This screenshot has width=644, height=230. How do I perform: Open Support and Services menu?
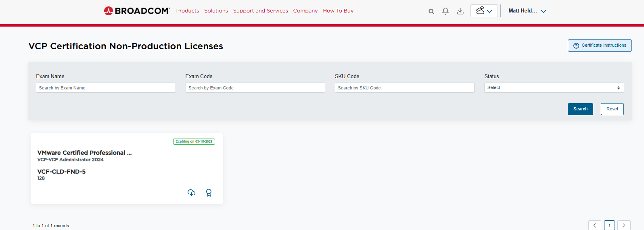tap(260, 11)
